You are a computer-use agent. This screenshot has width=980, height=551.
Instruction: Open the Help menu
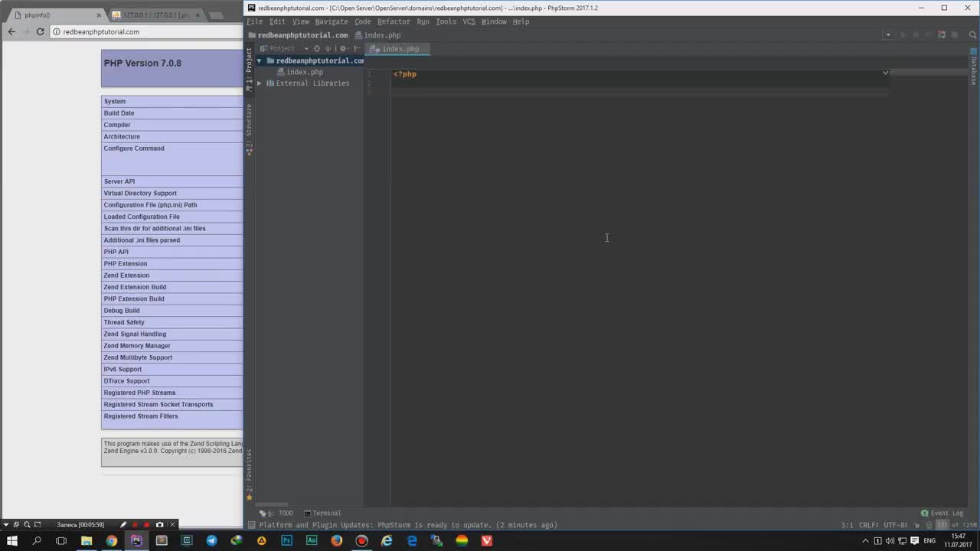[521, 21]
